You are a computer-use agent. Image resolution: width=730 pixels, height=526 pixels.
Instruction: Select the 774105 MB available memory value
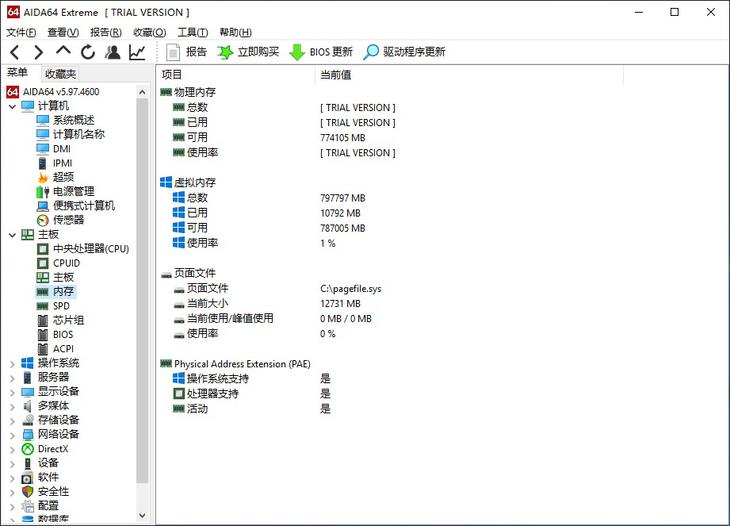click(343, 138)
